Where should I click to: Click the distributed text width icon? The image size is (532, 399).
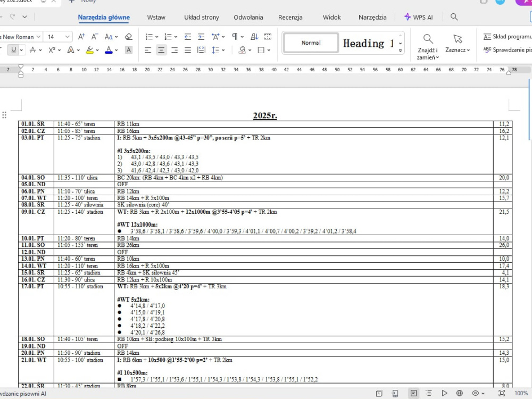click(x=268, y=37)
